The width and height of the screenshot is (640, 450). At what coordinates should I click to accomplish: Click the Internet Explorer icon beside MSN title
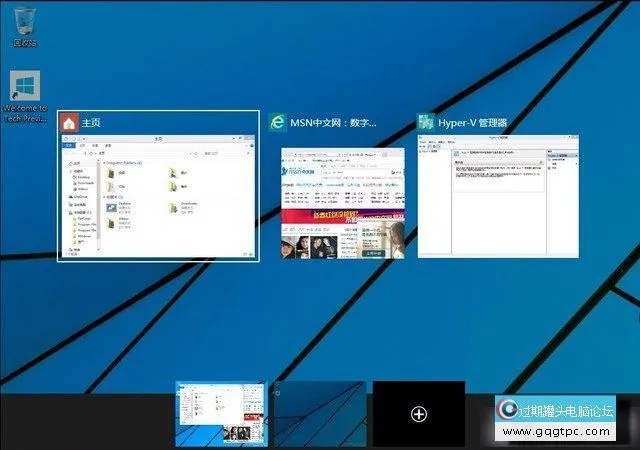[278, 122]
